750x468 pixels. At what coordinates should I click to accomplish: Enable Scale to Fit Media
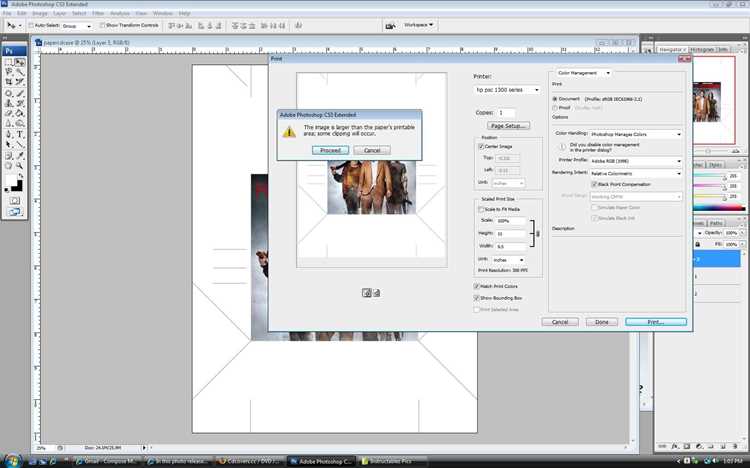click(x=481, y=209)
